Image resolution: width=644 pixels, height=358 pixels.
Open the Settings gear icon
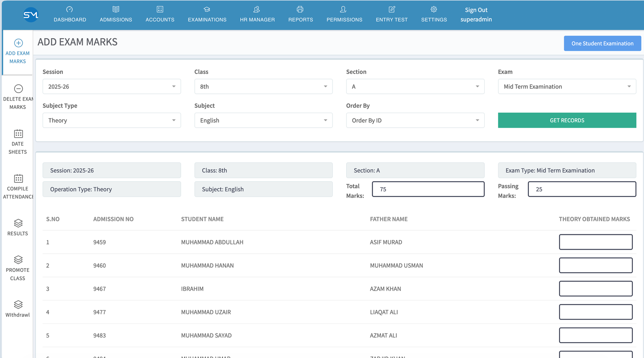point(434,9)
